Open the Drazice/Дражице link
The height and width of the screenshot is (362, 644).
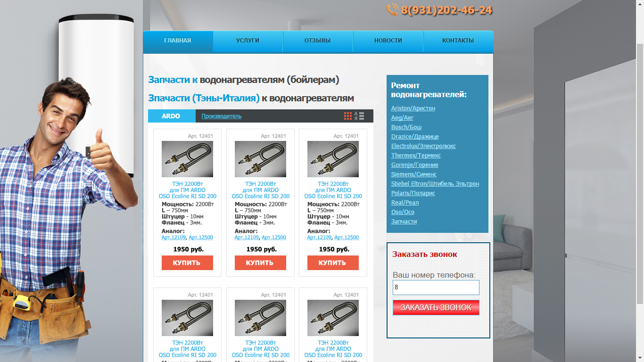click(415, 137)
